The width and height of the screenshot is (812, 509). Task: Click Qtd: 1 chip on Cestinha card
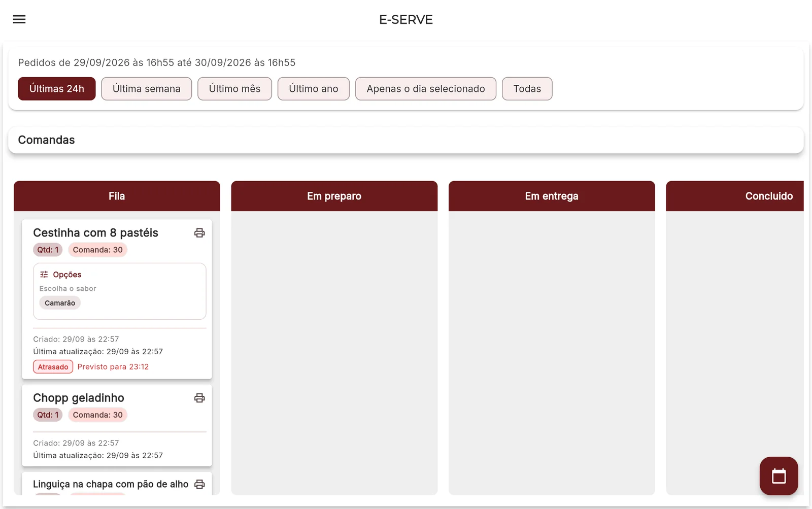tap(48, 250)
